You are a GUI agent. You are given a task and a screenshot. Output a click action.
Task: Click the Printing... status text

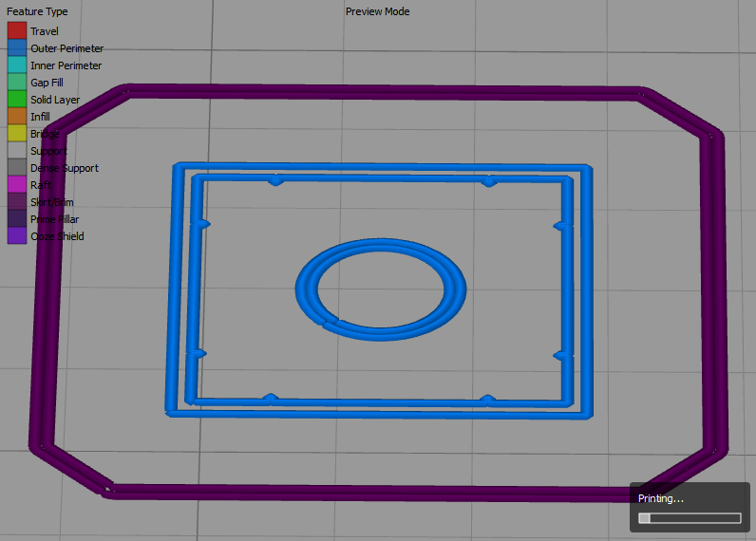(x=660, y=498)
